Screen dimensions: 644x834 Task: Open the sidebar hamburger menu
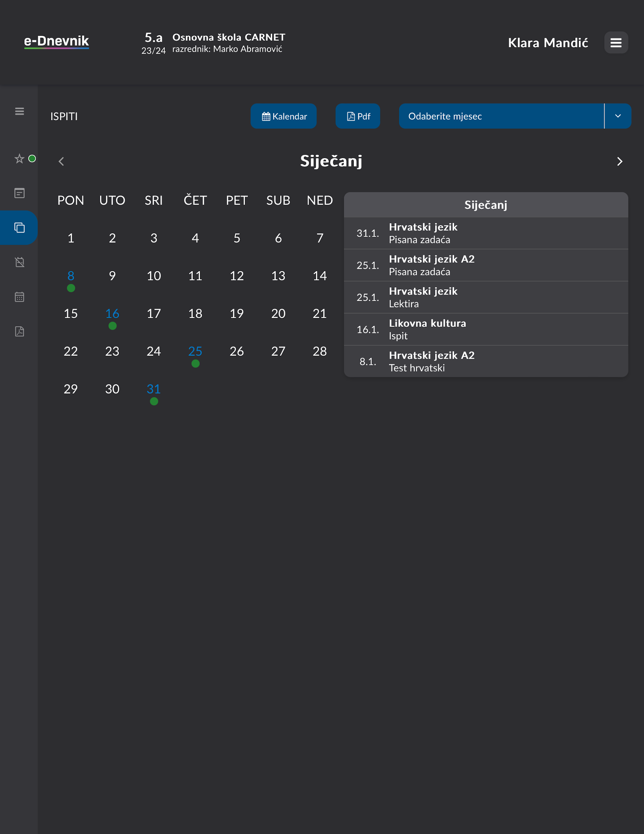click(x=19, y=110)
